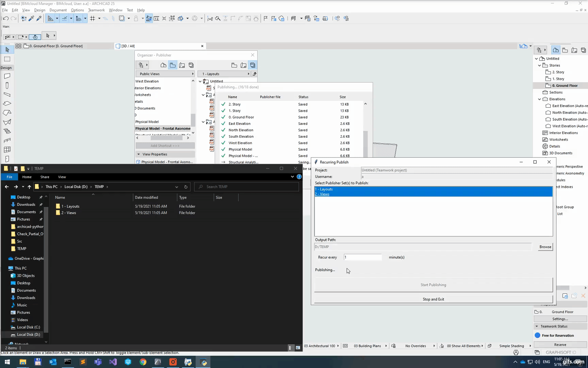Collapse the Teamwork Status panel
588x368 pixels.
[537, 326]
